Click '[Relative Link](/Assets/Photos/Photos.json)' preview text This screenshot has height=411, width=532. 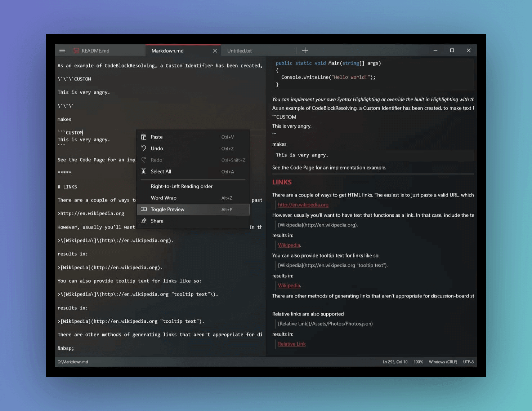(325, 324)
